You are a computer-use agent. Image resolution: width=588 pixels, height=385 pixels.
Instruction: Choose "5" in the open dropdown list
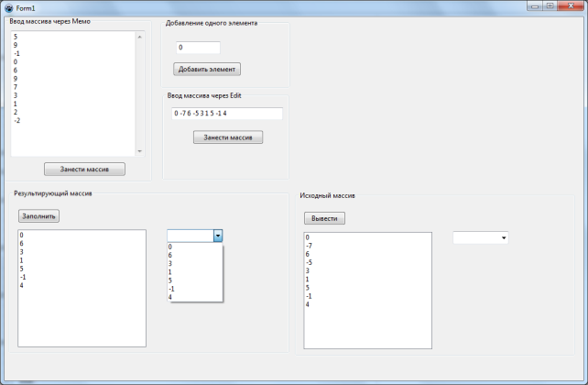pyautogui.click(x=194, y=280)
